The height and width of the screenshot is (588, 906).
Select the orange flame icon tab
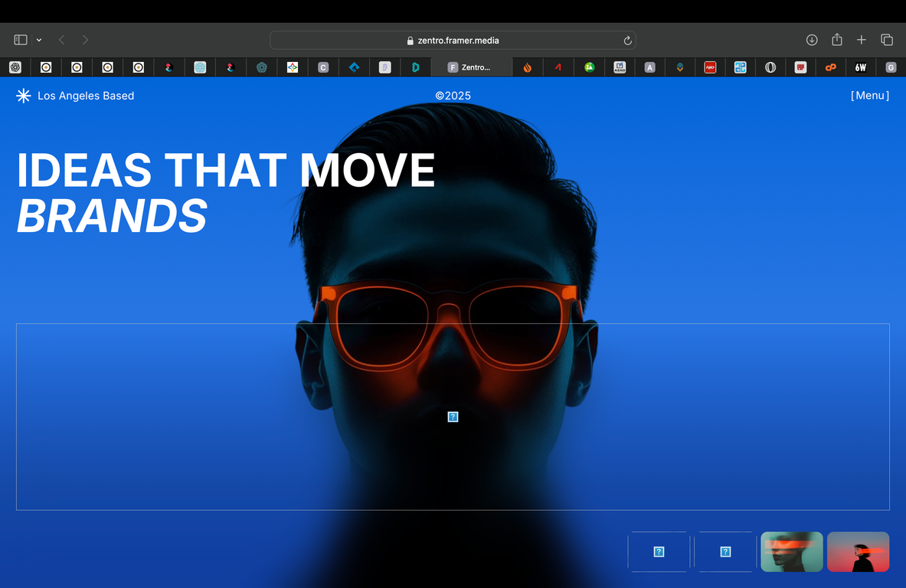(528, 67)
